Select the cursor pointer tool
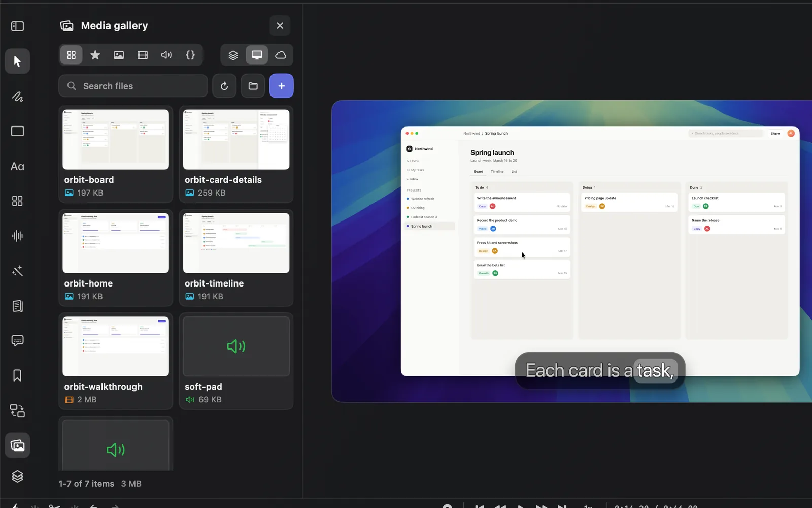The width and height of the screenshot is (812, 508). click(x=17, y=61)
